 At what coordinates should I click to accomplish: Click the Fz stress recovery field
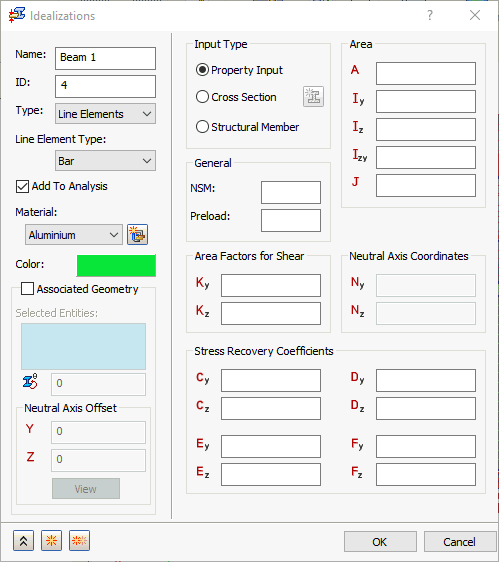point(426,474)
